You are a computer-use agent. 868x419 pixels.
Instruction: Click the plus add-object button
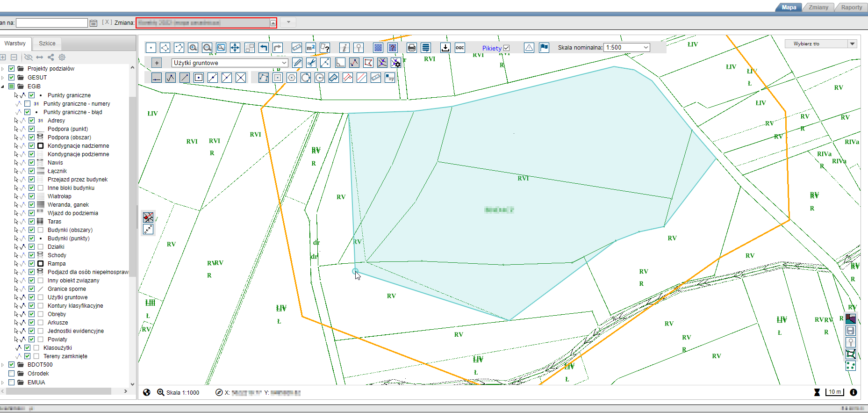(x=157, y=63)
